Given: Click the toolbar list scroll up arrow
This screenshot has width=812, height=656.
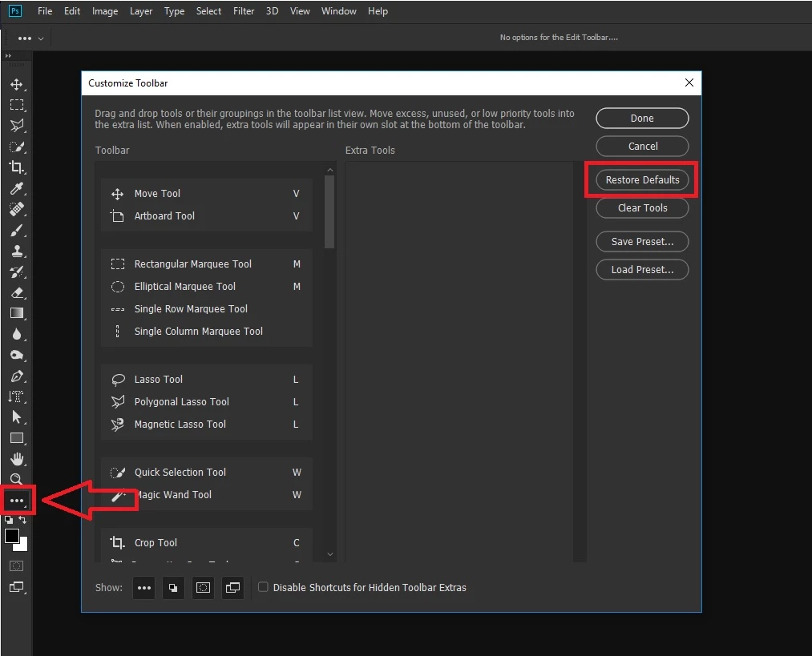Looking at the screenshot, I should [330, 171].
